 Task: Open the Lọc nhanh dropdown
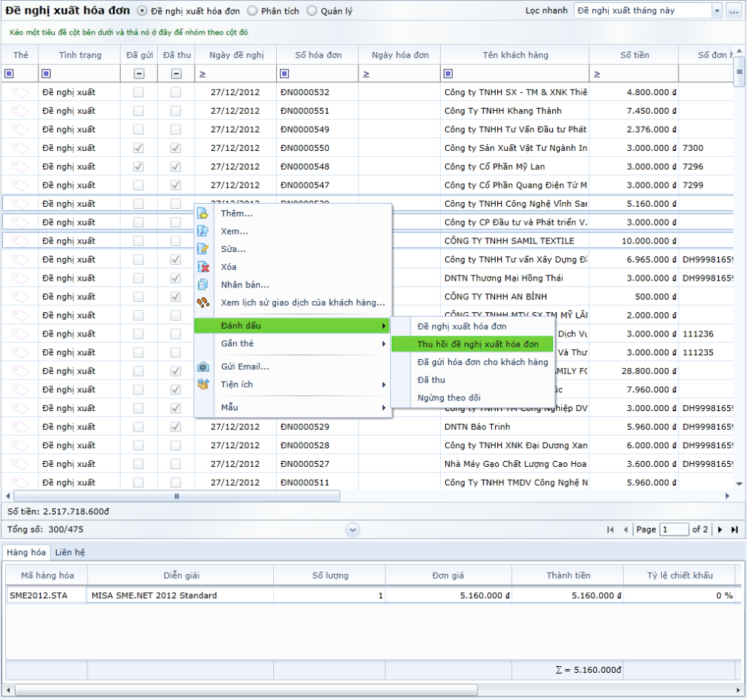coord(716,11)
